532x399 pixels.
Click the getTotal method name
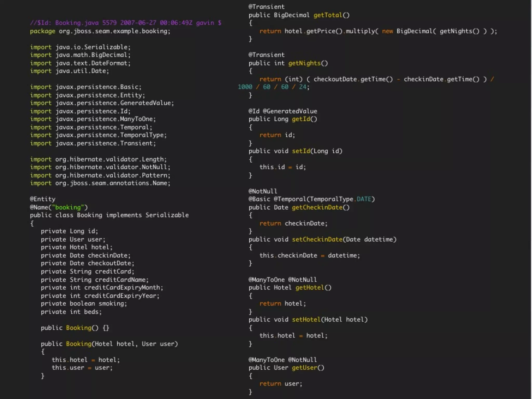pos(328,15)
